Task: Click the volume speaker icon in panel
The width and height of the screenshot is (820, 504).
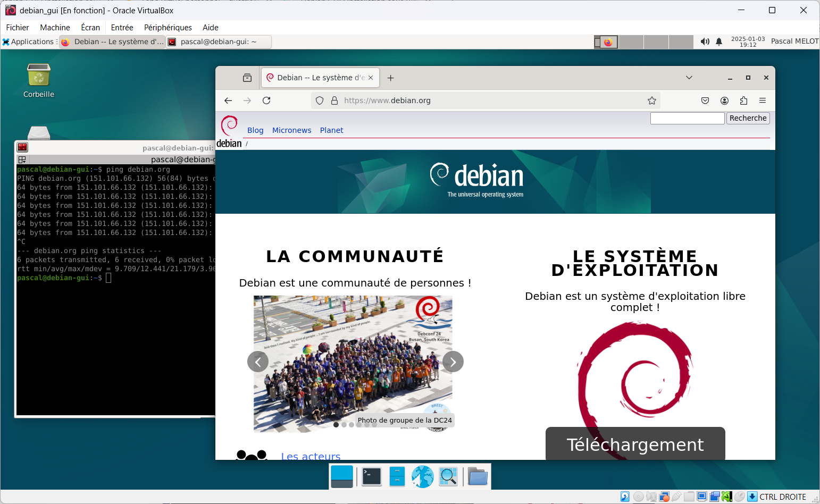Action: click(705, 41)
